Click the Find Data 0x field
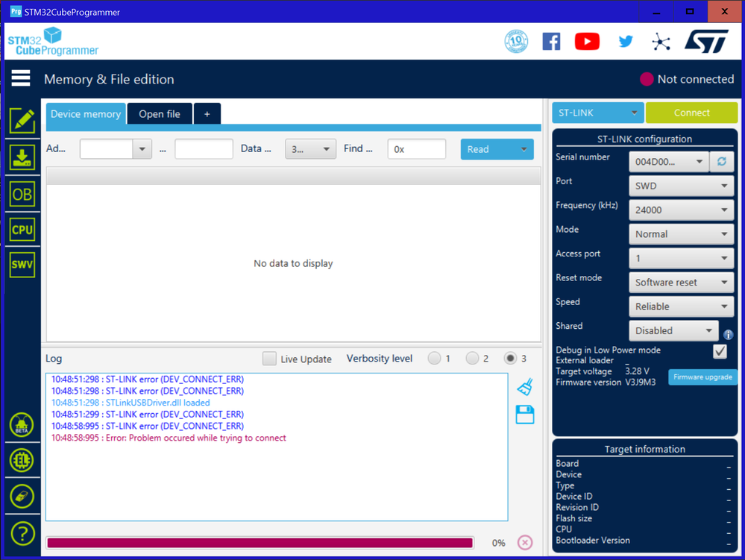The height and width of the screenshot is (560, 745). [x=417, y=149]
